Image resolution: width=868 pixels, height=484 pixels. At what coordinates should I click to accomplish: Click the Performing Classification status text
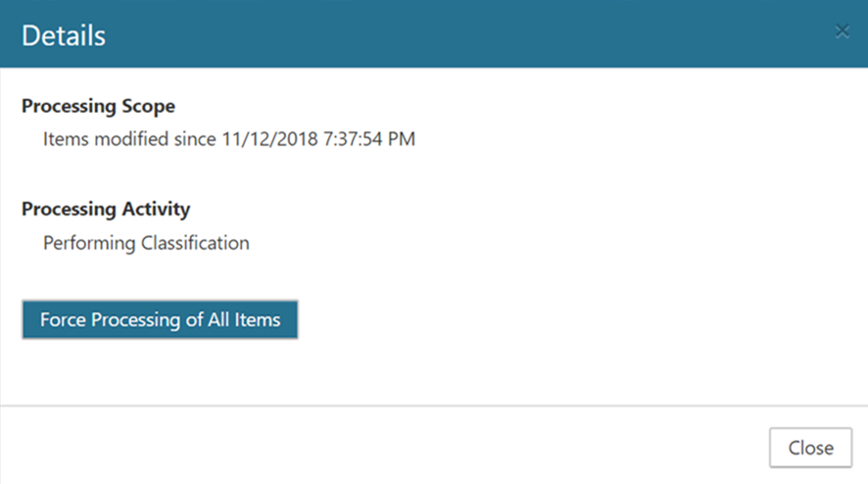pyautogui.click(x=146, y=243)
